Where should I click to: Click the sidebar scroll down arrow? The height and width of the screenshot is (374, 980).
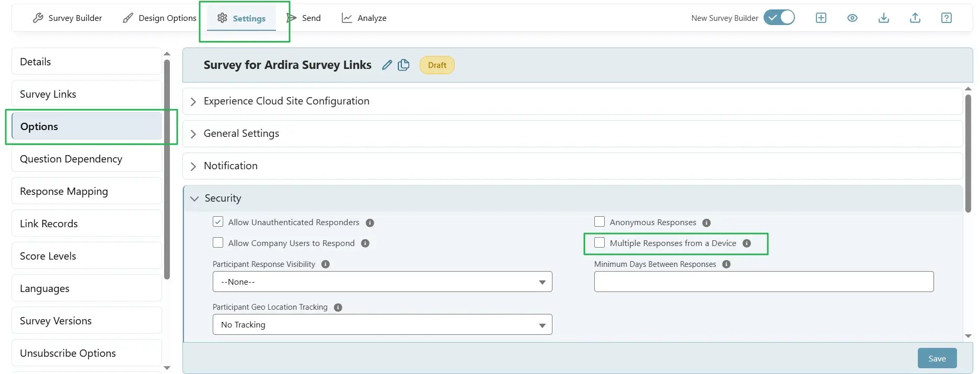point(167,368)
